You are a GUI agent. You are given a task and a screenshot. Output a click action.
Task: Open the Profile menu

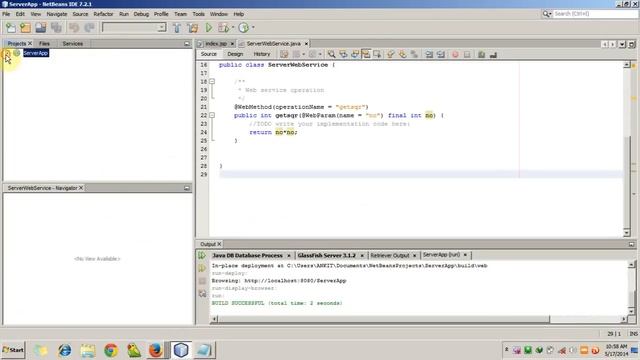[x=161, y=14]
